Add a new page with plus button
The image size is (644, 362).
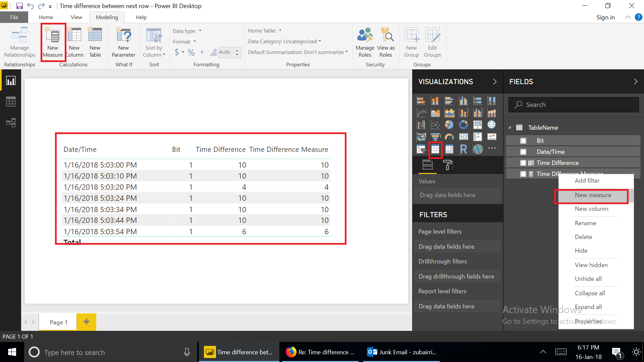click(x=86, y=322)
